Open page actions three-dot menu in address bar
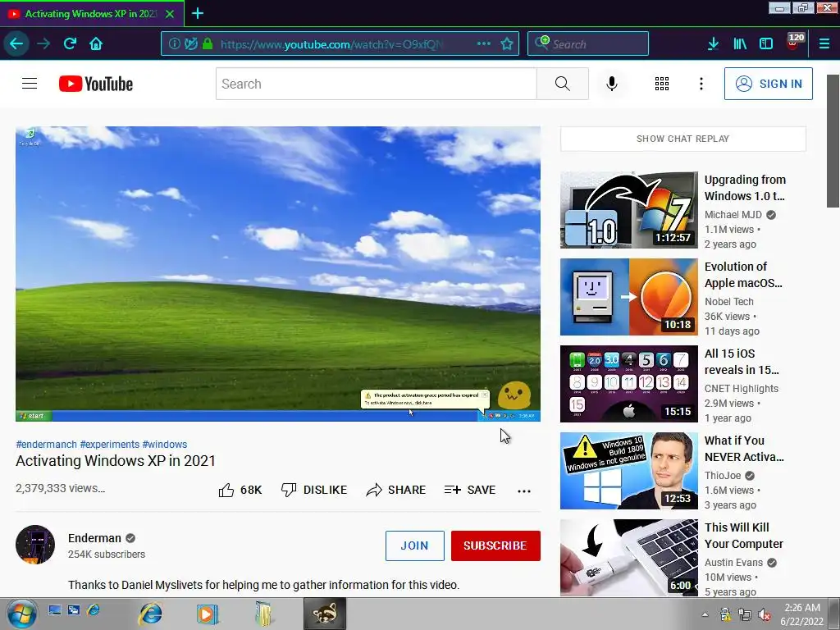The width and height of the screenshot is (840, 630). pyautogui.click(x=483, y=44)
